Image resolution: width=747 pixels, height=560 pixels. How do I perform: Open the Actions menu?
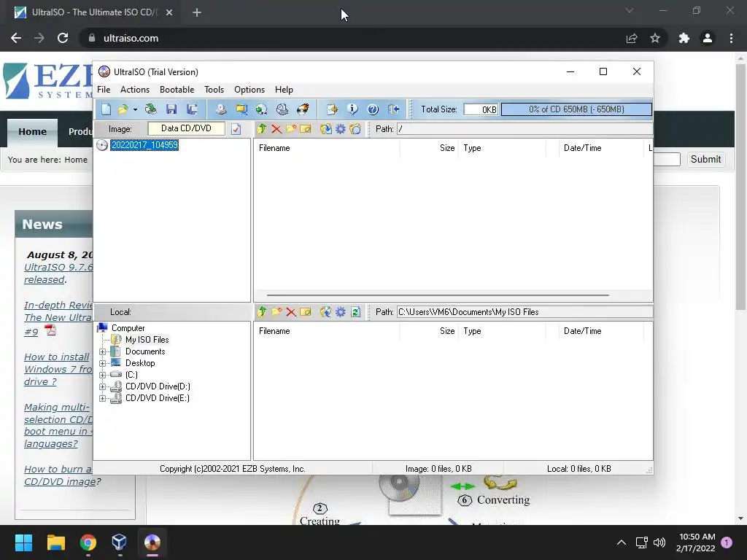(x=135, y=90)
